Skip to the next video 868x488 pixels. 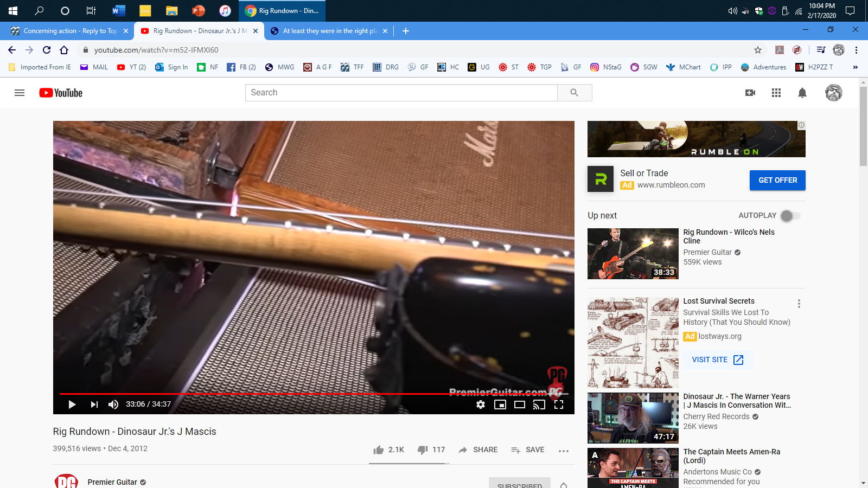[94, 404]
